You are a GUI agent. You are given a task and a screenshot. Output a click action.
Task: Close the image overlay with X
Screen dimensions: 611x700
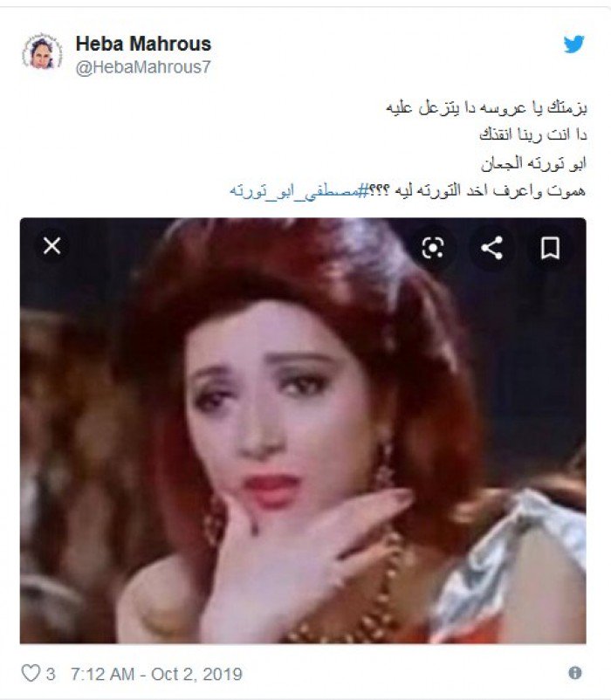point(51,245)
